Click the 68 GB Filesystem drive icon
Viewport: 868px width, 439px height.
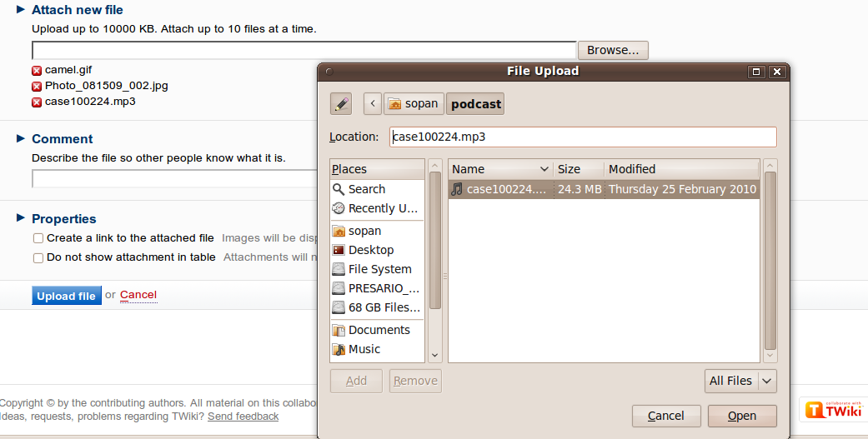(x=339, y=307)
